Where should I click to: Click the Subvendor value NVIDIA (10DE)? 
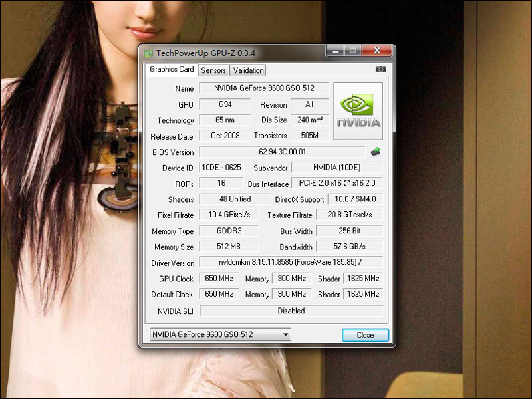pyautogui.click(x=337, y=168)
